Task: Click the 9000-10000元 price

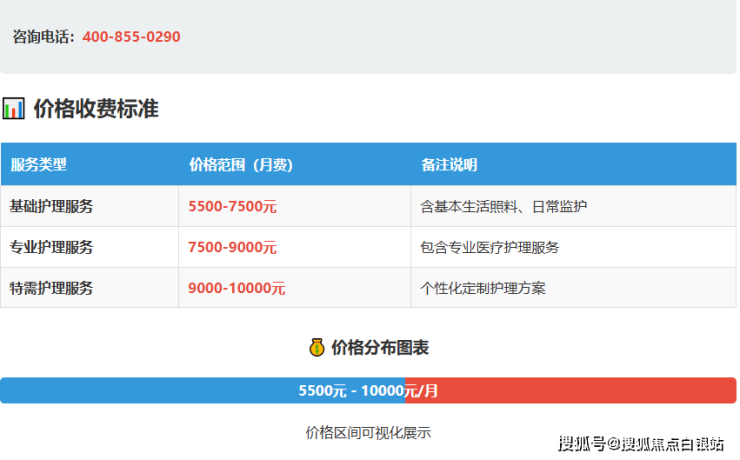Action: click(x=236, y=288)
